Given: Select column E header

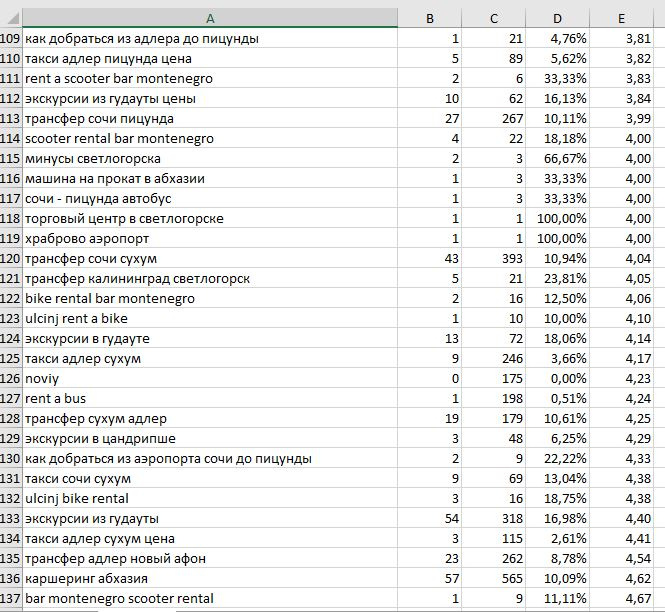Looking at the screenshot, I should pyautogui.click(x=621, y=18).
